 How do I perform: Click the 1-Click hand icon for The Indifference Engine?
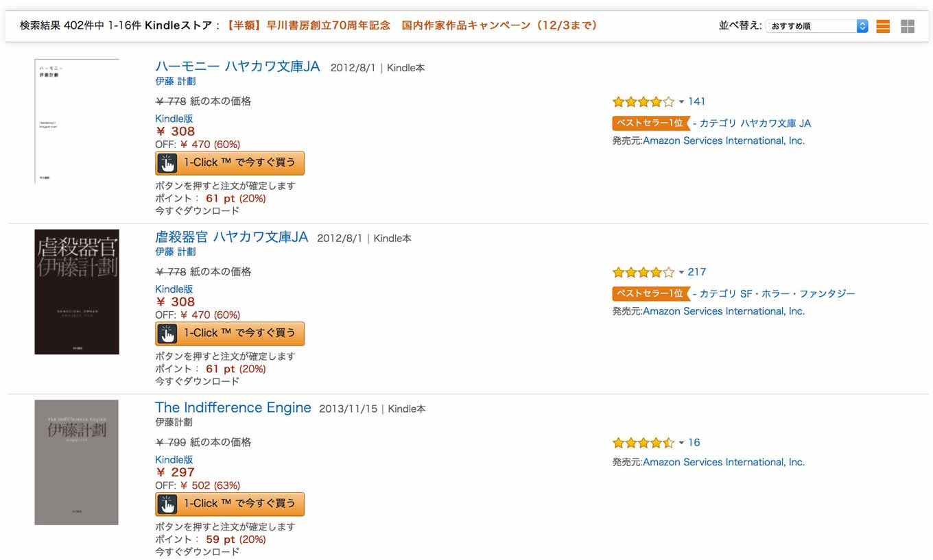[167, 504]
